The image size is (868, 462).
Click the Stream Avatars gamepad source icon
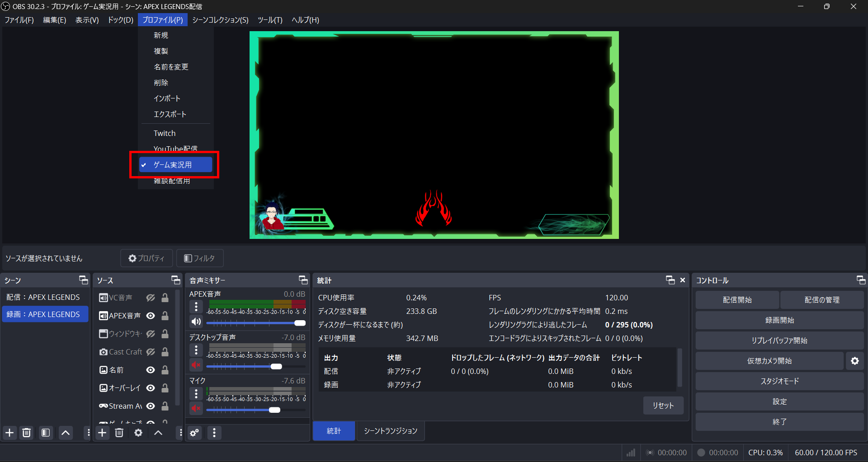103,406
